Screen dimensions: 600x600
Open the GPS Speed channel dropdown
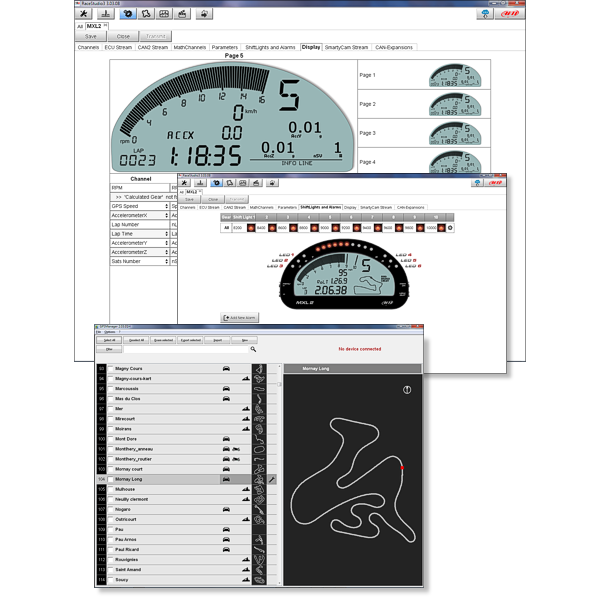pyautogui.click(x=164, y=206)
